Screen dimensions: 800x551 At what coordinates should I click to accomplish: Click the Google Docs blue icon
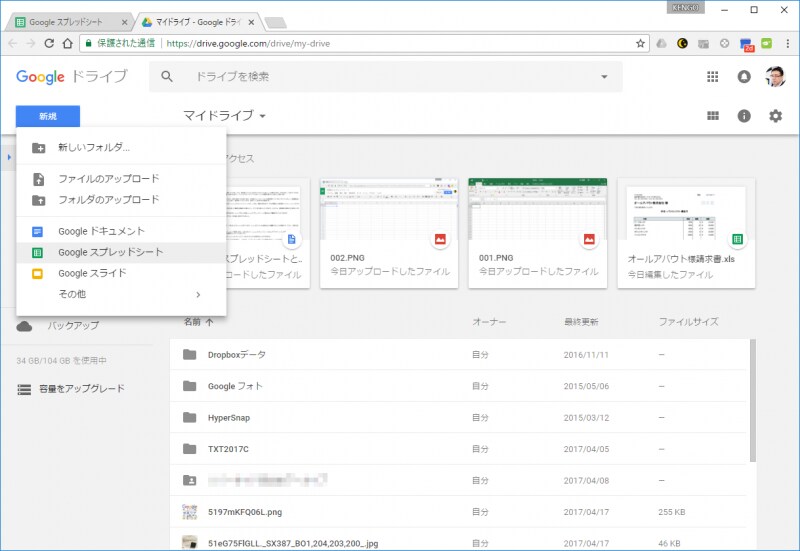tap(38, 232)
